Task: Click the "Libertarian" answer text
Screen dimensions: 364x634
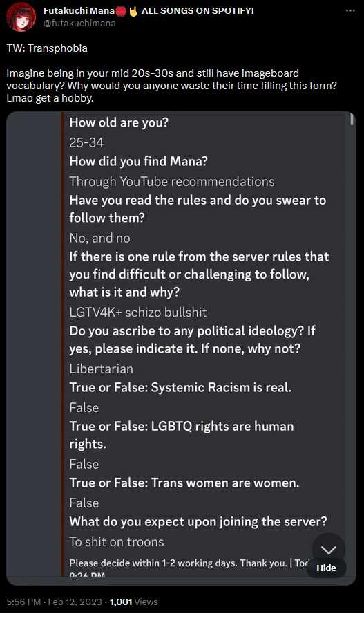Action: [x=101, y=369]
